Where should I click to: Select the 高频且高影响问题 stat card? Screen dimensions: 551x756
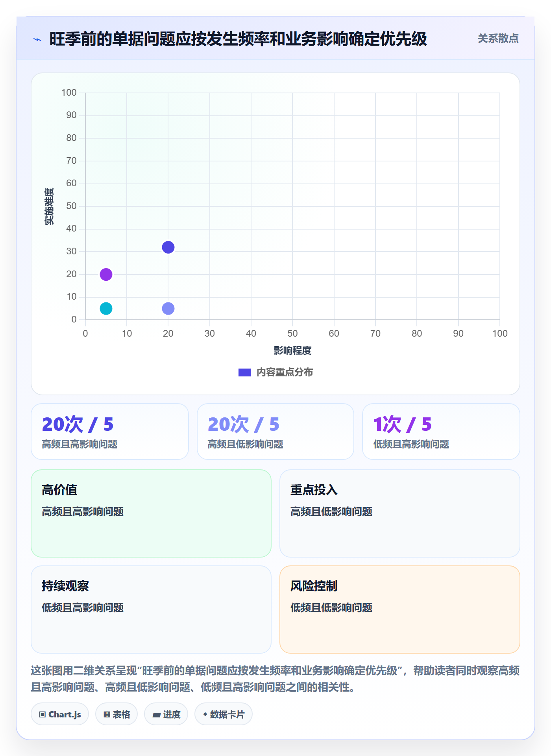tap(110, 432)
